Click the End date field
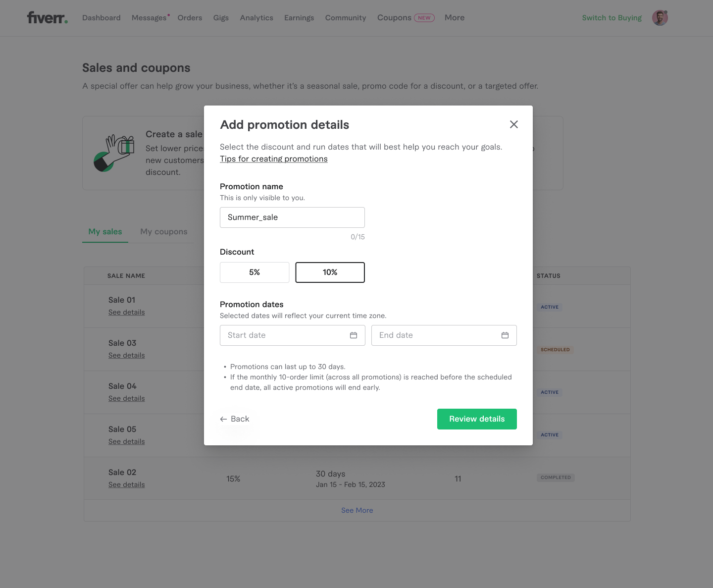The height and width of the screenshot is (588, 713). [x=444, y=335]
